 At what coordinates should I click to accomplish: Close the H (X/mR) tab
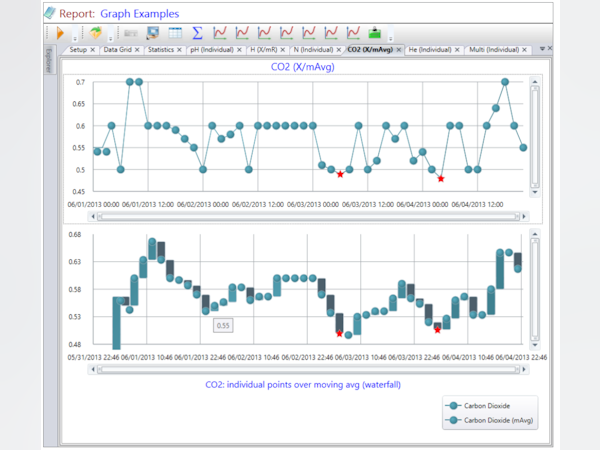pyautogui.click(x=283, y=50)
